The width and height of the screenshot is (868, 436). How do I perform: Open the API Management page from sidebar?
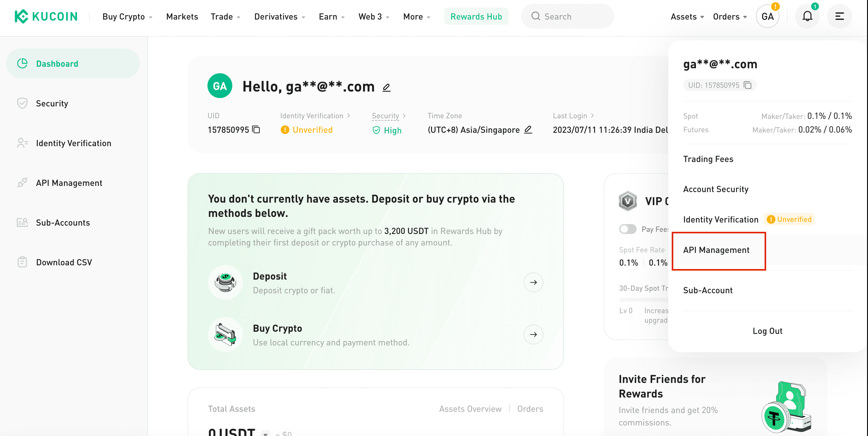(73, 182)
